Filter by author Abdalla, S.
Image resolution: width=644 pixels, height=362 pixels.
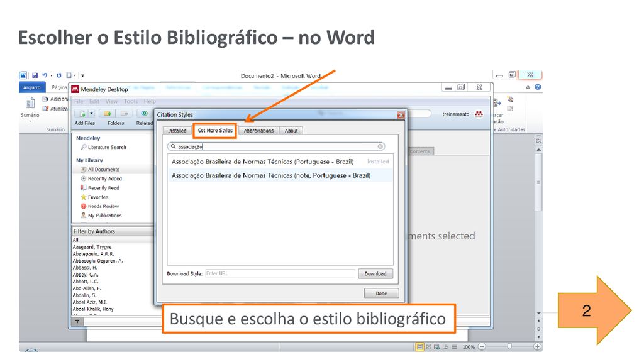tap(85, 295)
